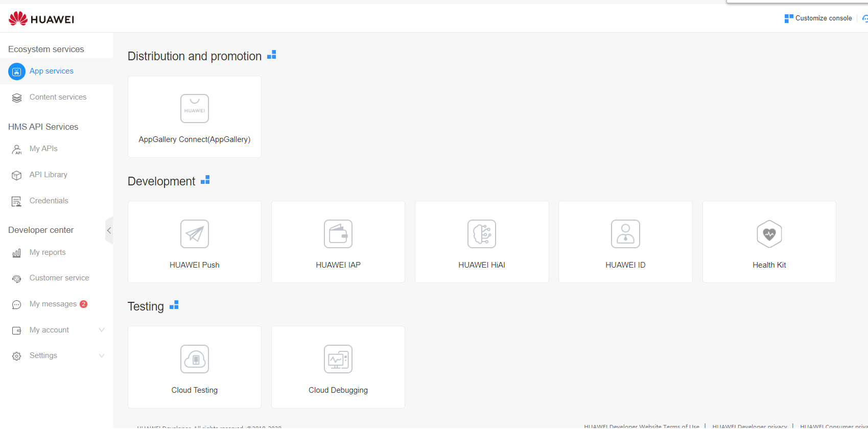
Task: Expand Settings chevron
Action: (x=102, y=355)
